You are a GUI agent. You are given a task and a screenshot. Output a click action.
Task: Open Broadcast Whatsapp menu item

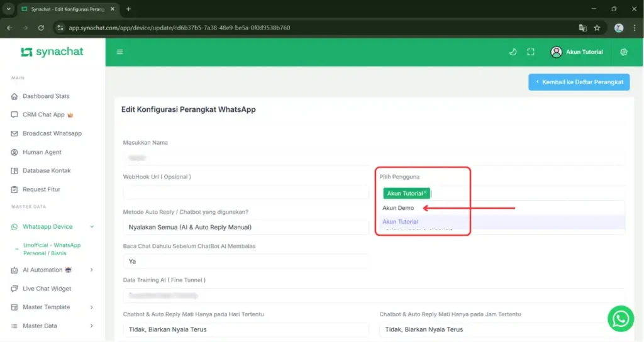click(x=53, y=133)
